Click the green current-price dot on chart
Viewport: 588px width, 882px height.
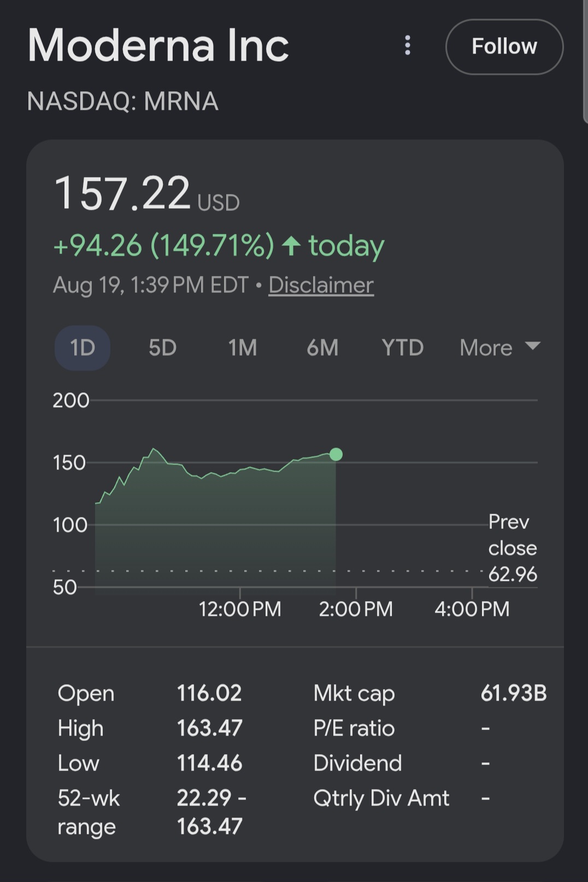[336, 454]
